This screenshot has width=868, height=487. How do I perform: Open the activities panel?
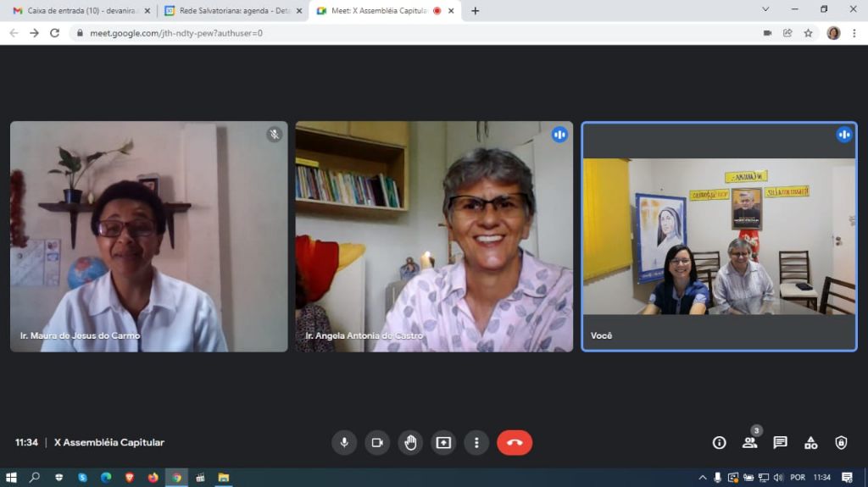coord(810,443)
